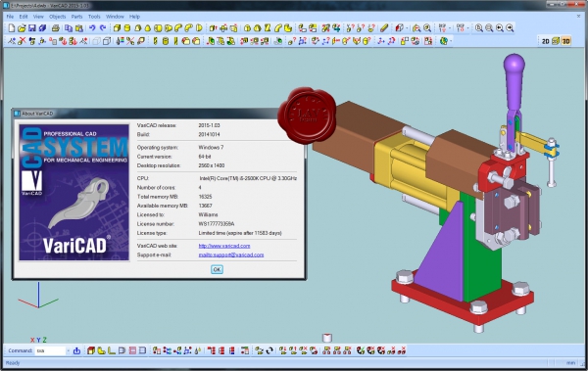Viewport: 588px width, 371px height.
Task: Open the File menu
Action: [x=10, y=17]
